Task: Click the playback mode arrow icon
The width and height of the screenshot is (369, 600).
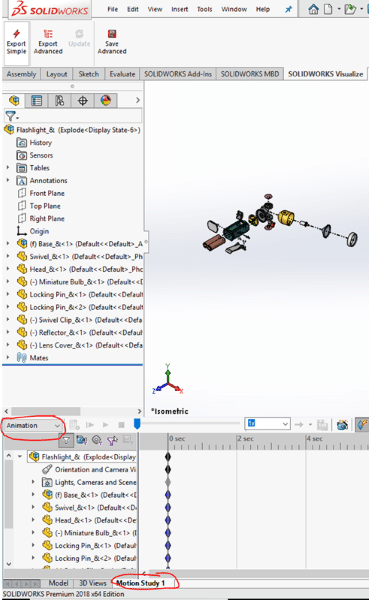Action: (299, 424)
